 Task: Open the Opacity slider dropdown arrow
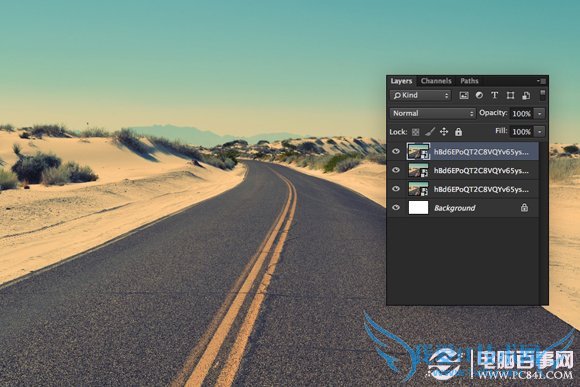(540, 114)
